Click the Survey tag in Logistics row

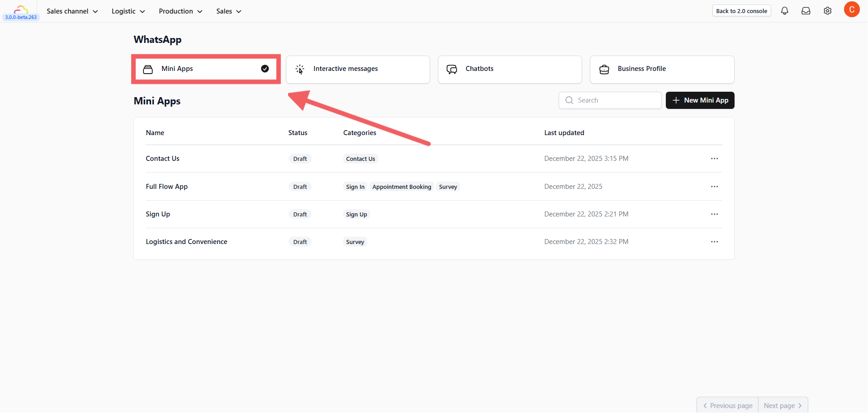pos(355,242)
